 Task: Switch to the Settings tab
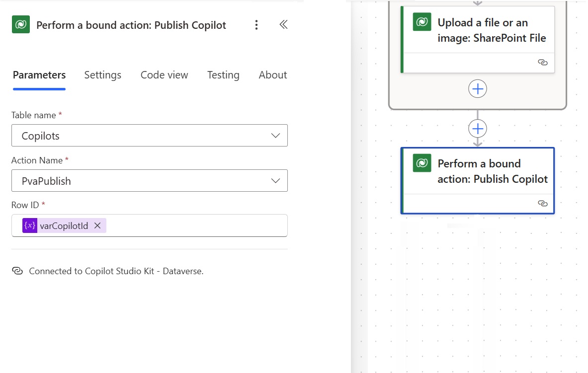click(x=102, y=75)
